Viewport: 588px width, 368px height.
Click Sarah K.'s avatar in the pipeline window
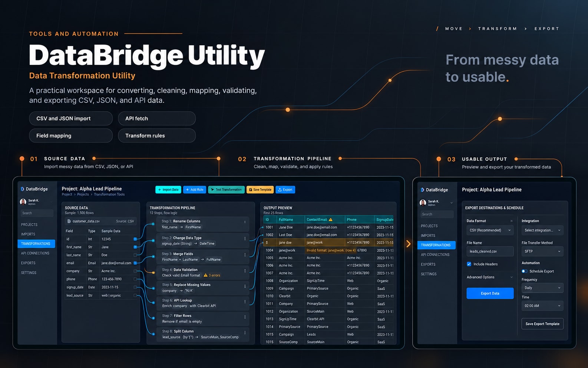click(23, 202)
